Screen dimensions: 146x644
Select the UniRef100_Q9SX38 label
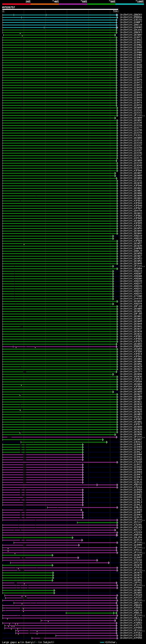[x=131, y=563]
